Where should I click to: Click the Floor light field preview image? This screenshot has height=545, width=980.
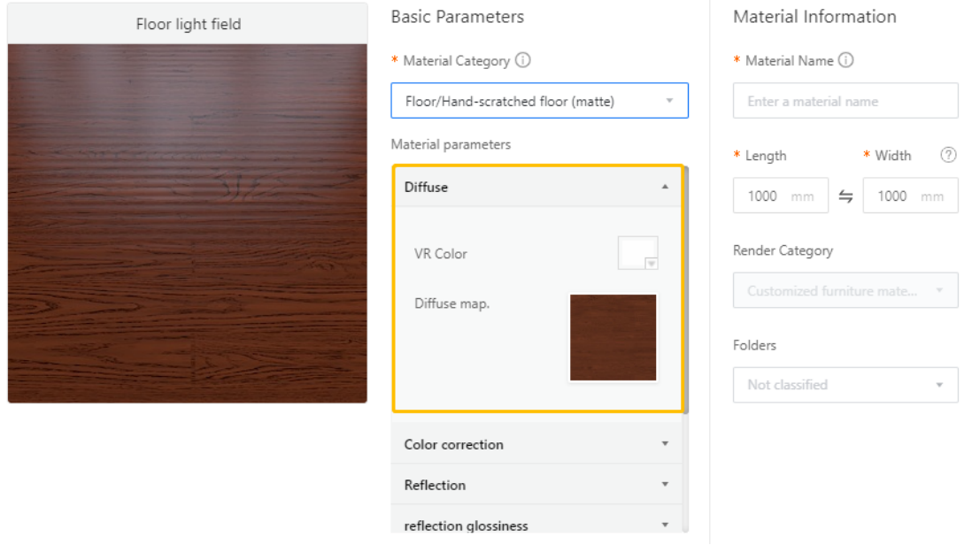pyautogui.click(x=188, y=223)
